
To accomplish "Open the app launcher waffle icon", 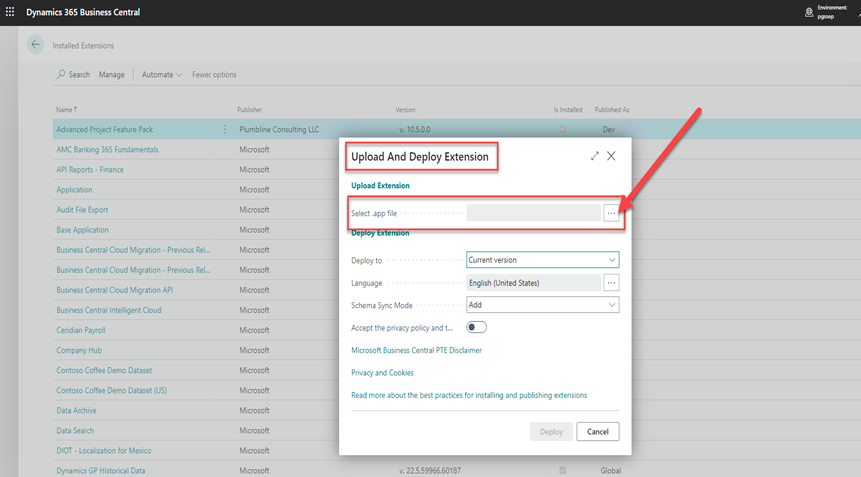I will (x=10, y=12).
